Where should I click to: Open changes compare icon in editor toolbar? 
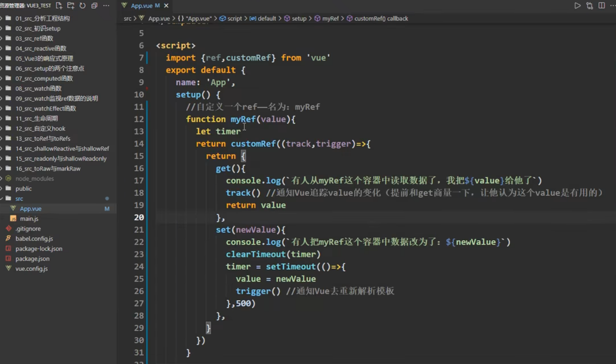(x=589, y=6)
